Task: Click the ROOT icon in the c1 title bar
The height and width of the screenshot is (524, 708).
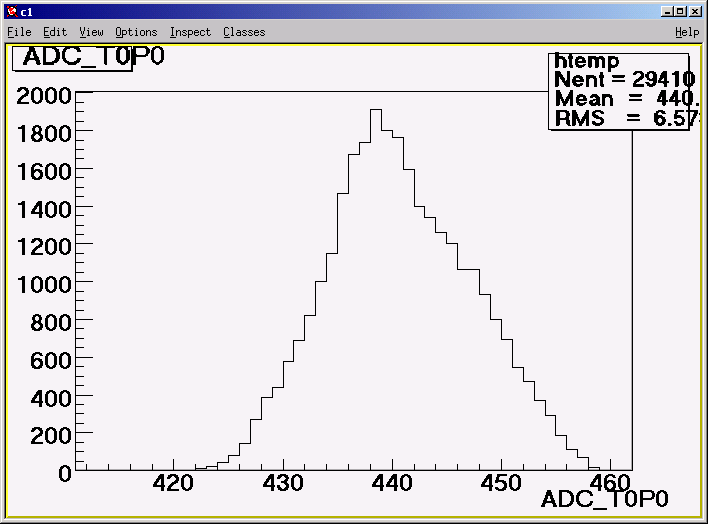Action: [13, 11]
